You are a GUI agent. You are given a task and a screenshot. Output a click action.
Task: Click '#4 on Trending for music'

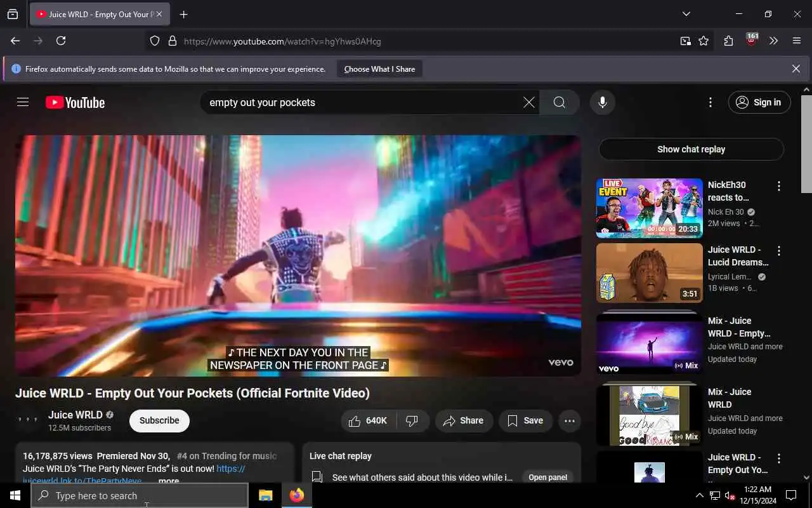coord(226,456)
